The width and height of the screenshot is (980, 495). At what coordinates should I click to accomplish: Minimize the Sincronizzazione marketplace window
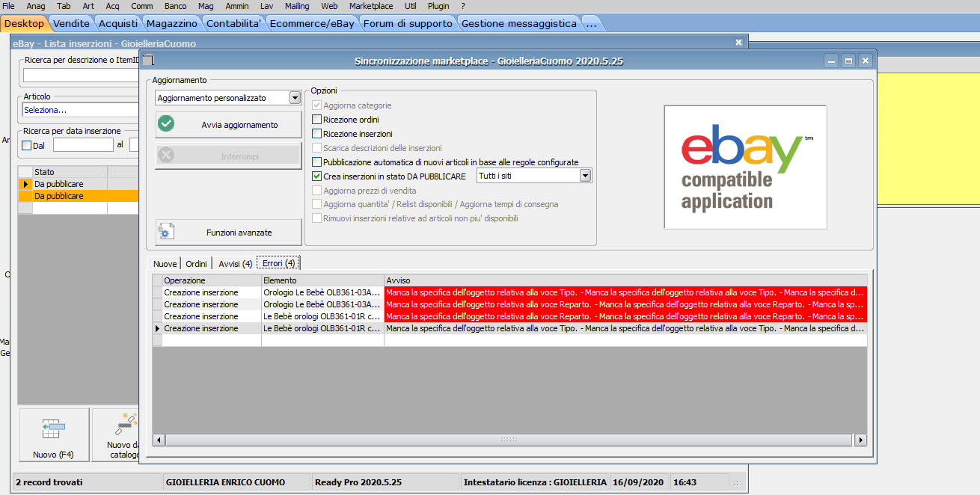832,61
